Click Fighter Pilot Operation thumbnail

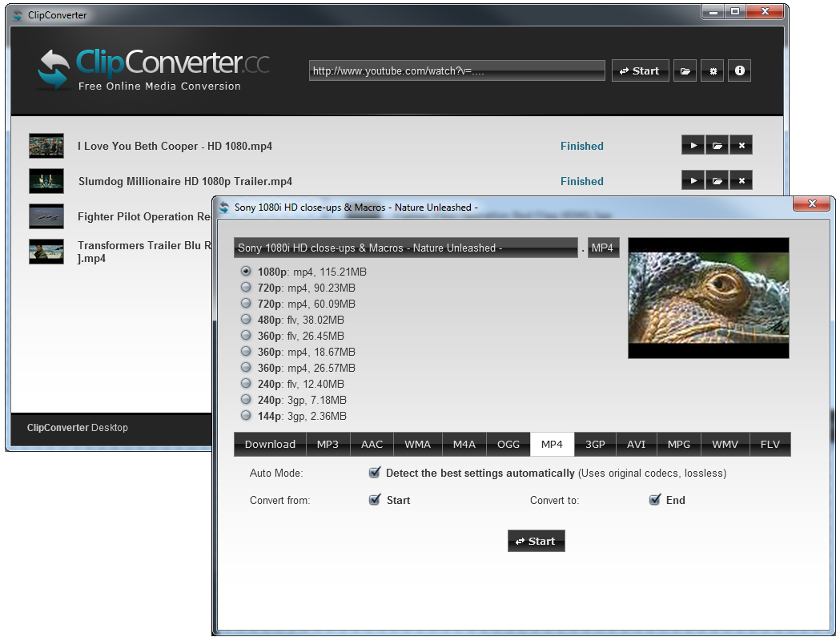(x=46, y=216)
